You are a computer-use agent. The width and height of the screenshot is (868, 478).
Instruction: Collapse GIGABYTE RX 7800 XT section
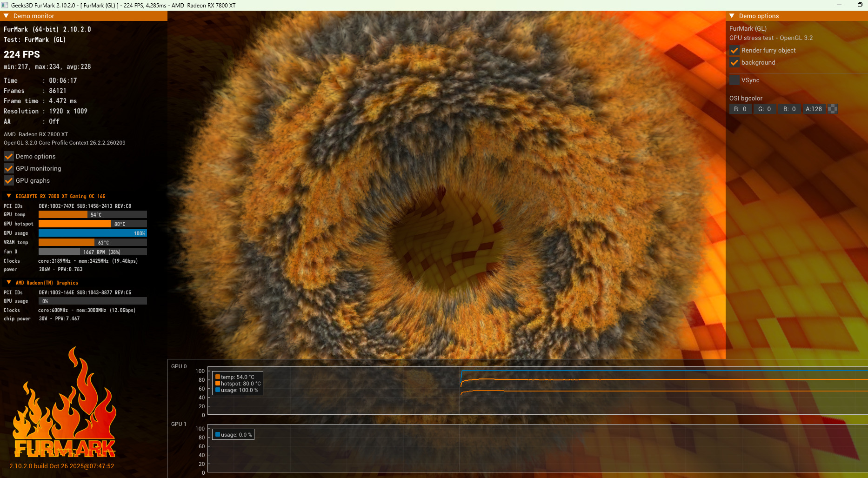tap(9, 196)
